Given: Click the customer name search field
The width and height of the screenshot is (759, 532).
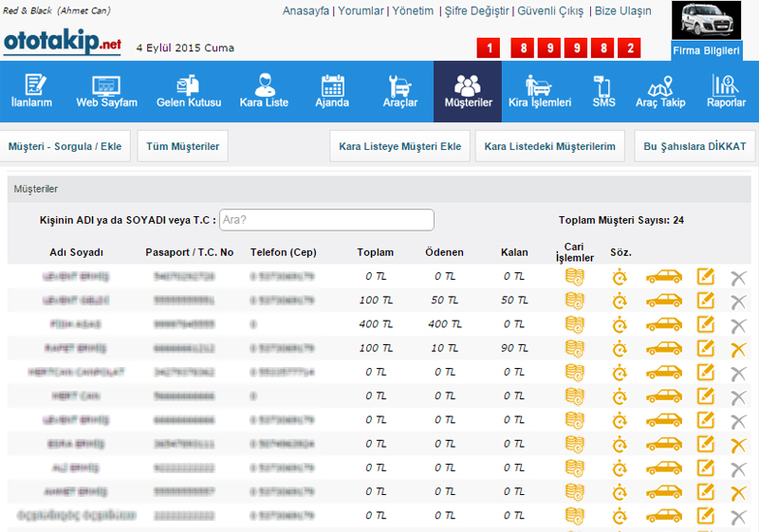Looking at the screenshot, I should pos(326,220).
